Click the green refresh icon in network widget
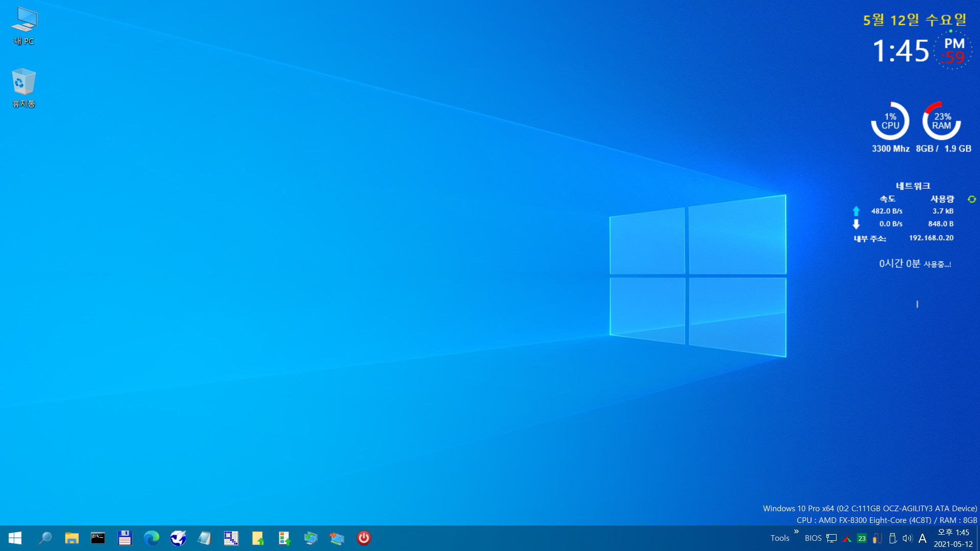This screenshot has width=980, height=551. tap(971, 199)
